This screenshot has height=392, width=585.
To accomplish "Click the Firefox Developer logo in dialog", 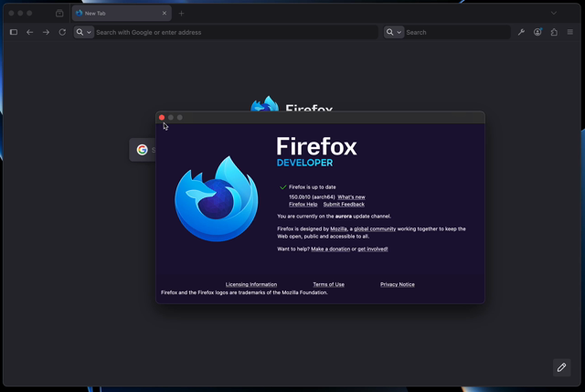I will pyautogui.click(x=217, y=199).
